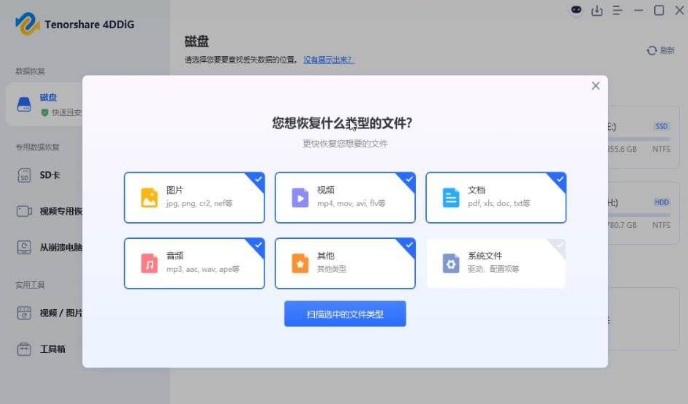Uncheck the 文档 file type checkmark
Screen dimensions: 688x404
click(x=559, y=179)
